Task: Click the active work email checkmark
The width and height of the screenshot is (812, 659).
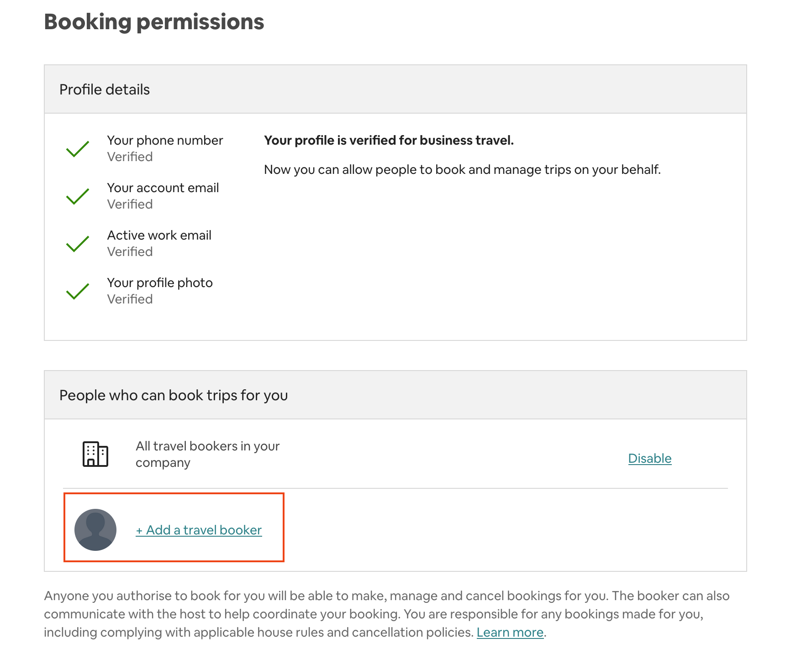Action: (78, 244)
